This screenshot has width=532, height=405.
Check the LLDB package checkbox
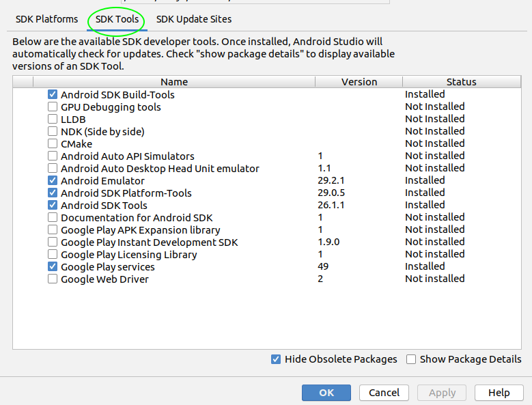[53, 120]
